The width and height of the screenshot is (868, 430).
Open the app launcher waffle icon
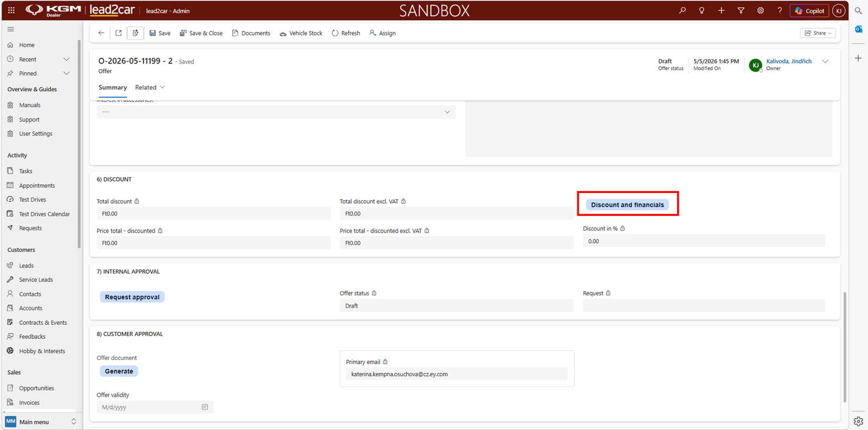[x=11, y=10]
